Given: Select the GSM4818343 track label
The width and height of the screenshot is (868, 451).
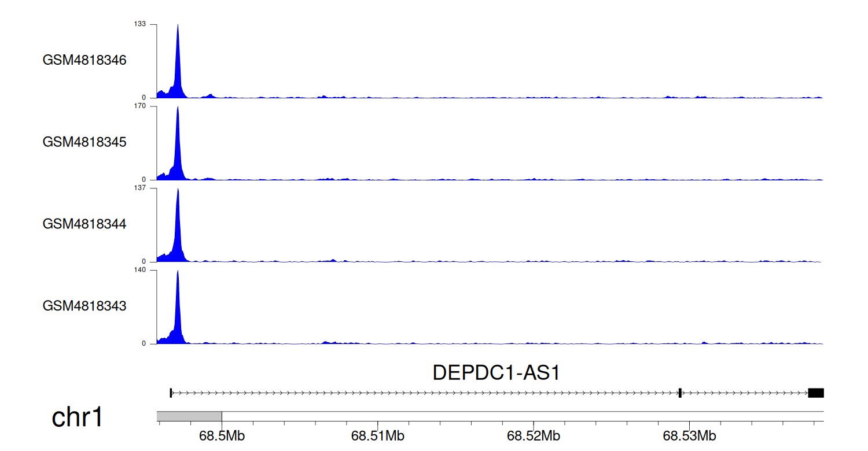Looking at the screenshot, I should tap(84, 305).
